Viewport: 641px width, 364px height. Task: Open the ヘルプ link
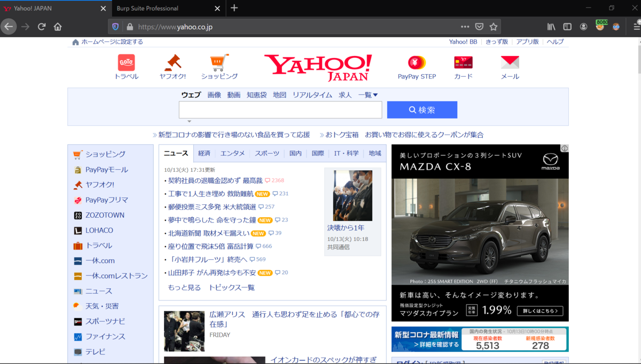pyautogui.click(x=556, y=42)
